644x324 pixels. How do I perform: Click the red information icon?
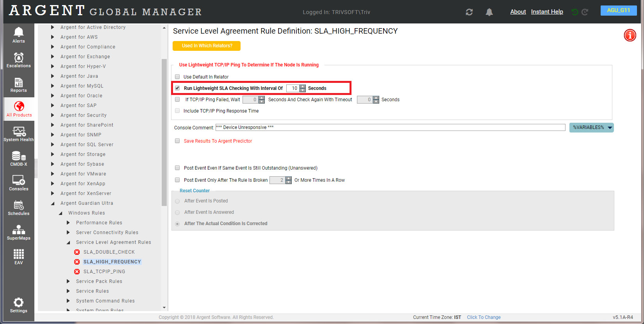click(x=630, y=35)
